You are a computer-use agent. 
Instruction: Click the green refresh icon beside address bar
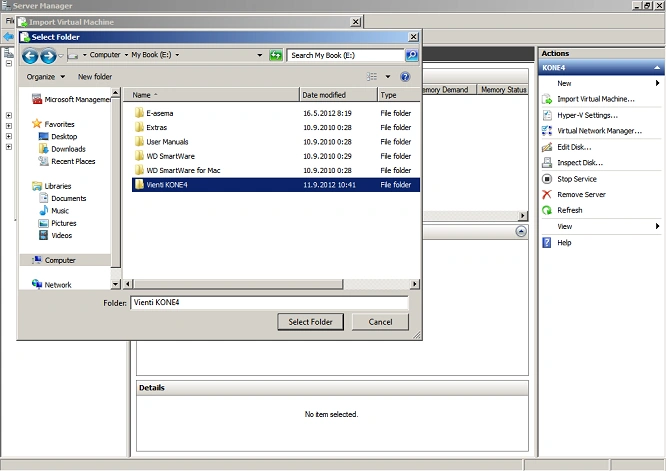pos(276,55)
